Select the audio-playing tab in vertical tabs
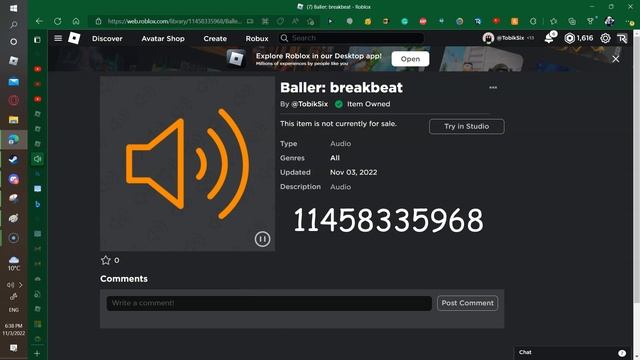 38,159
